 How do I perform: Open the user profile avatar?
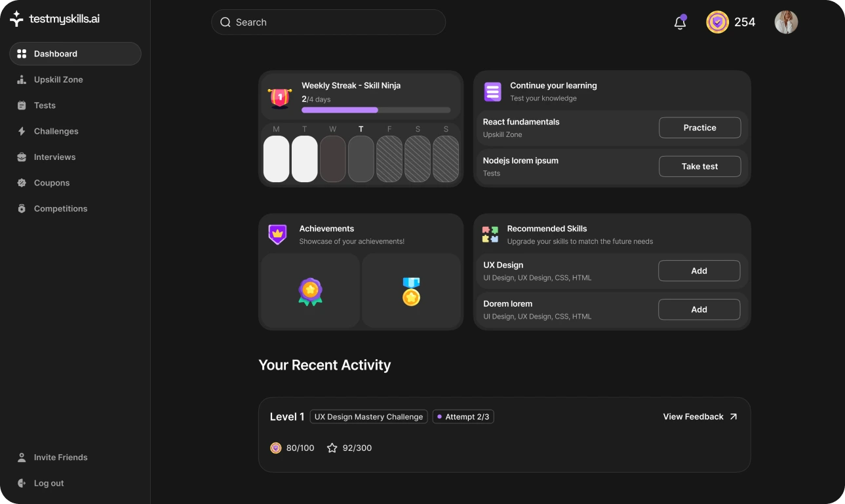point(786,22)
